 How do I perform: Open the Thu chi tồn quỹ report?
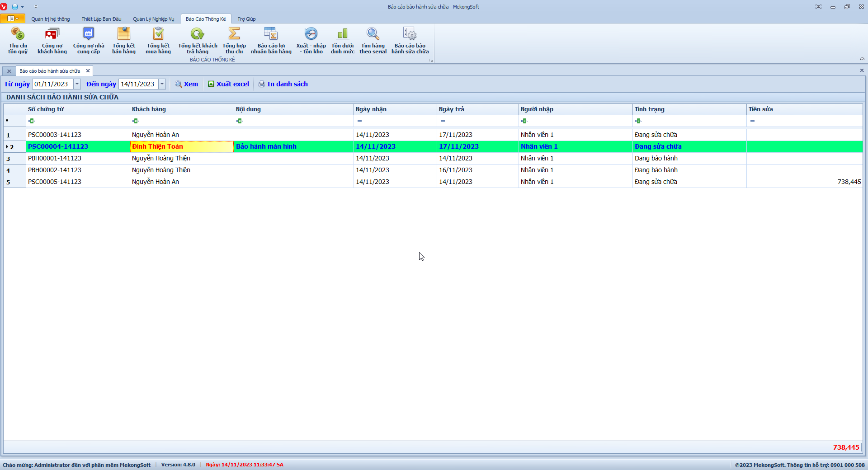coord(18,40)
